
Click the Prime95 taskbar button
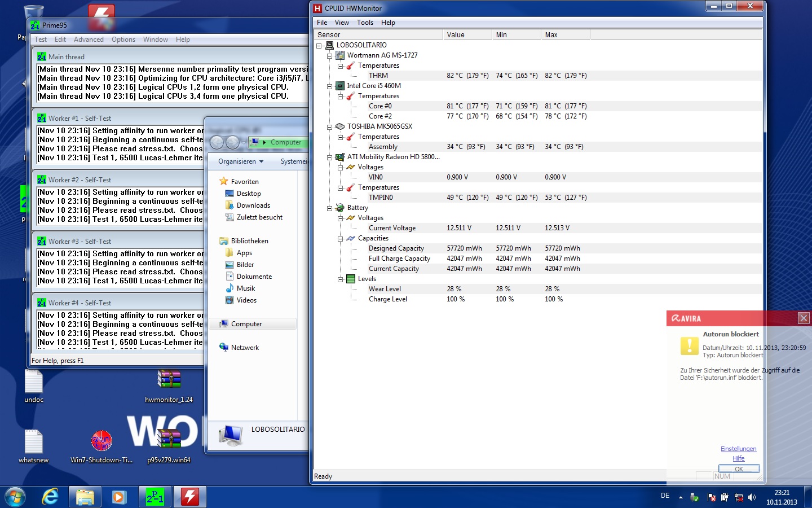tap(155, 497)
